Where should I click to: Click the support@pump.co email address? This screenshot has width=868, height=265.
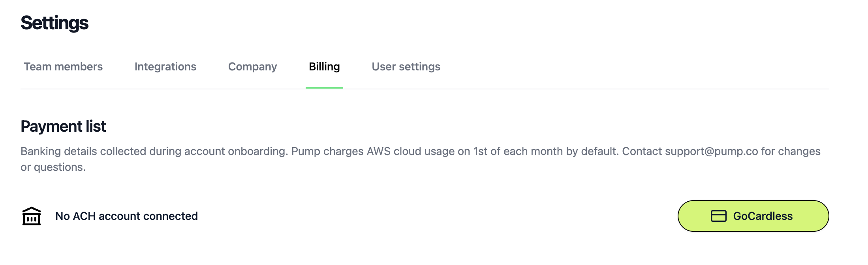(711, 151)
